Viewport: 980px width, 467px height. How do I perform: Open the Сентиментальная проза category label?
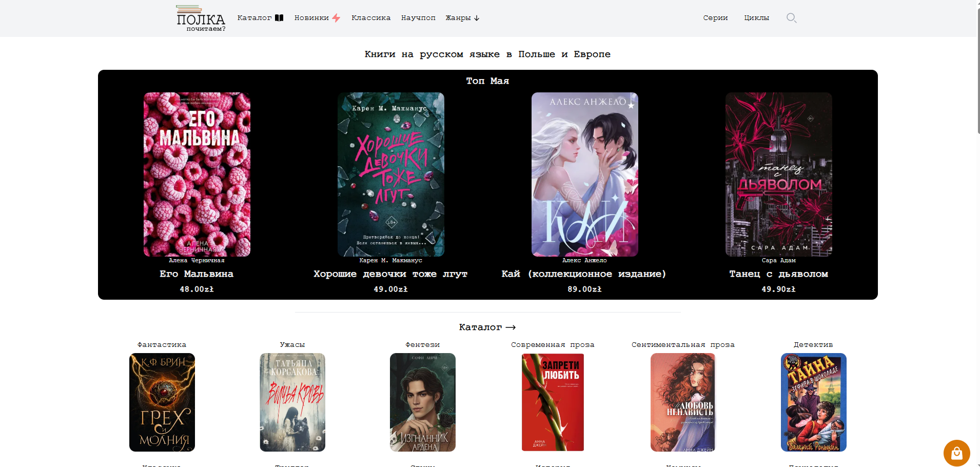683,345
